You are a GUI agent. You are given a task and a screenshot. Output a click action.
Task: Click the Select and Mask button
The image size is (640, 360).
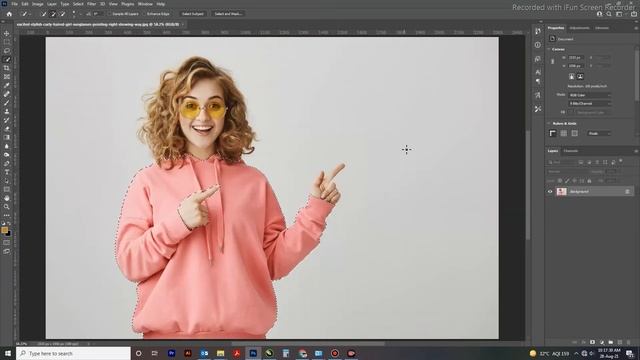[228, 14]
